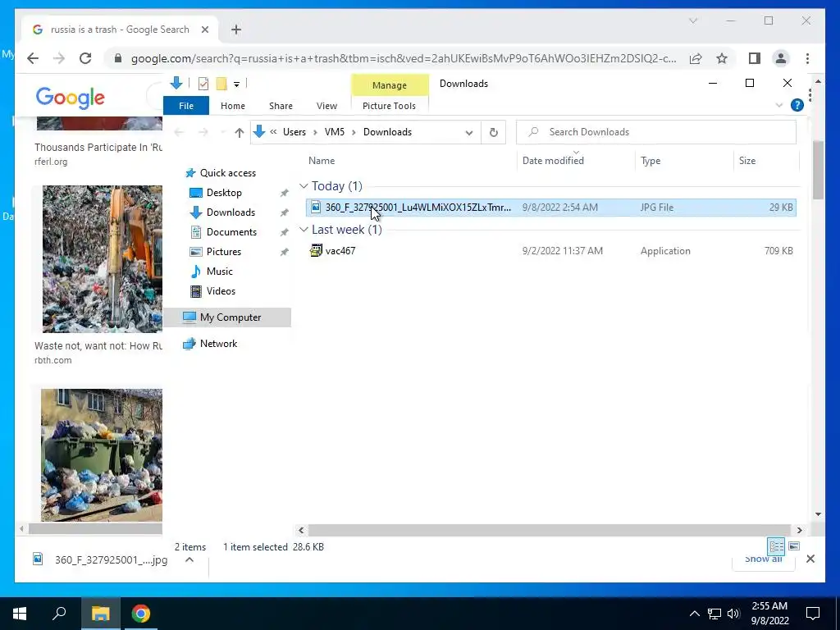Switch to the Home ribbon tab
This screenshot has width=840, height=630.
[x=232, y=106]
